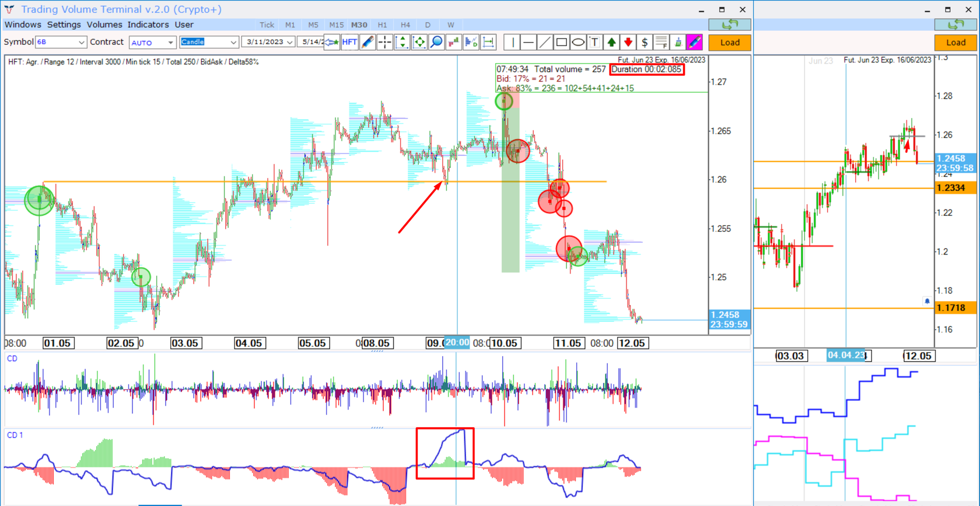Click the arrow-with-star icon left of HFT

pos(332,42)
